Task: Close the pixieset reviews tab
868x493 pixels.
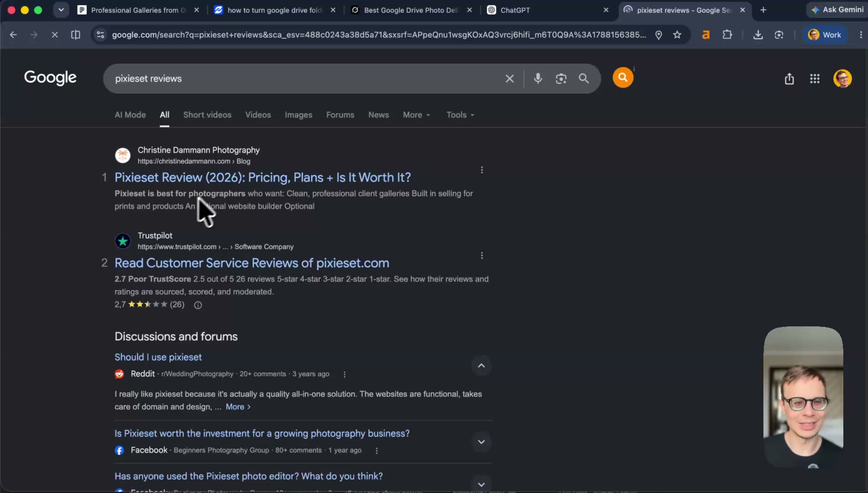Action: coord(742,10)
